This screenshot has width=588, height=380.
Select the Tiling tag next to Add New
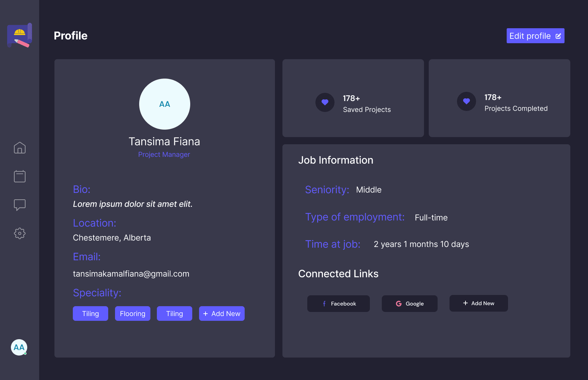[x=175, y=314]
